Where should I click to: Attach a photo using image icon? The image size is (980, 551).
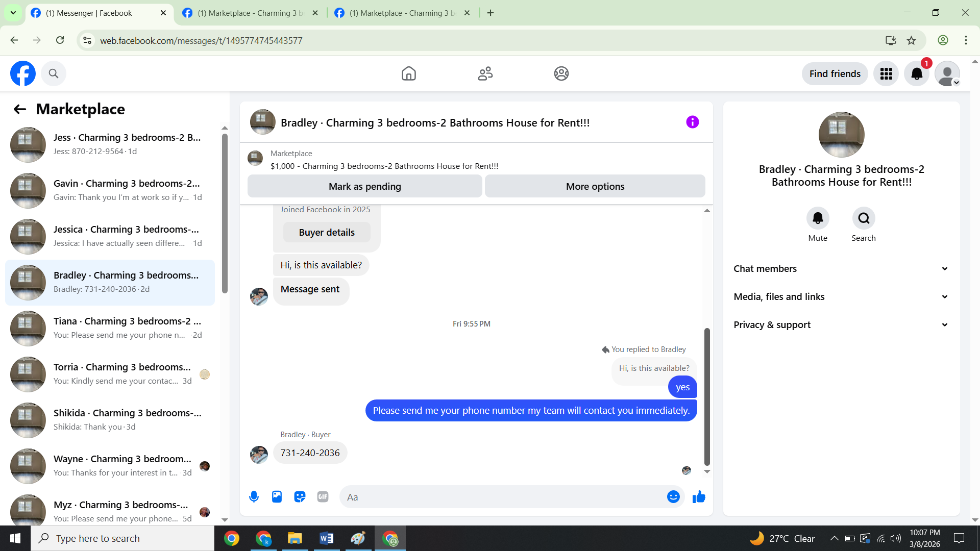point(277,496)
